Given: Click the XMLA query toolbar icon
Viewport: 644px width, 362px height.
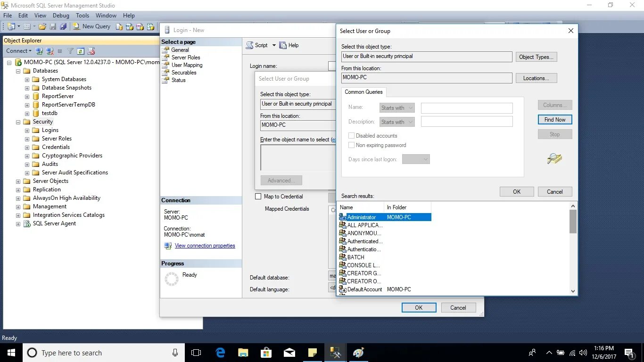Looking at the screenshot, I should click(x=150, y=26).
